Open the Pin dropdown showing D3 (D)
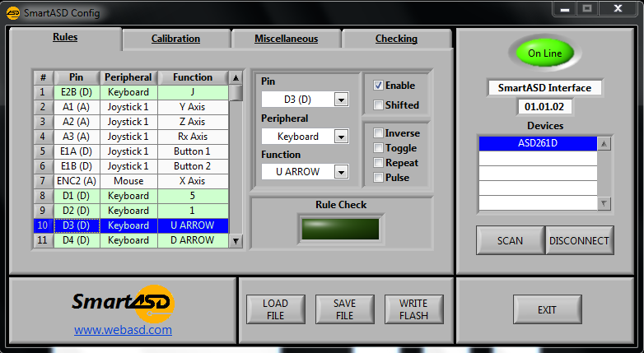This screenshot has height=353, width=644. (341, 100)
